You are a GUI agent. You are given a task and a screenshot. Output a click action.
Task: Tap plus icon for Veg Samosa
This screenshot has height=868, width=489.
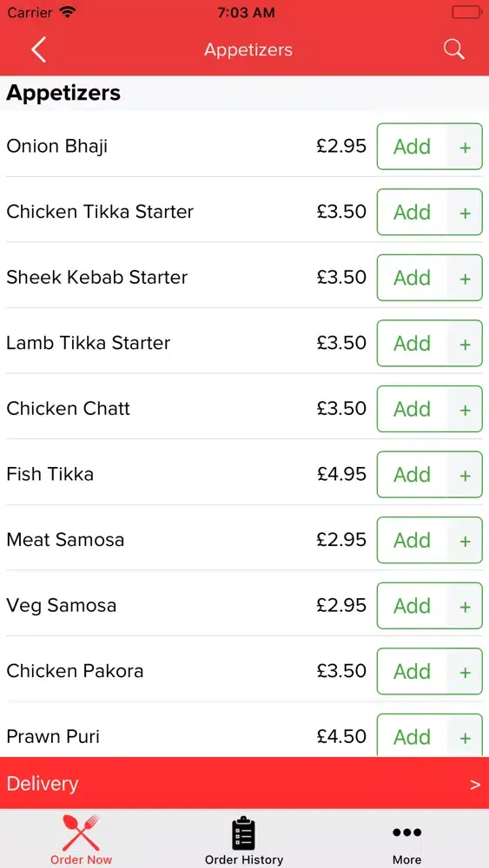click(x=466, y=606)
